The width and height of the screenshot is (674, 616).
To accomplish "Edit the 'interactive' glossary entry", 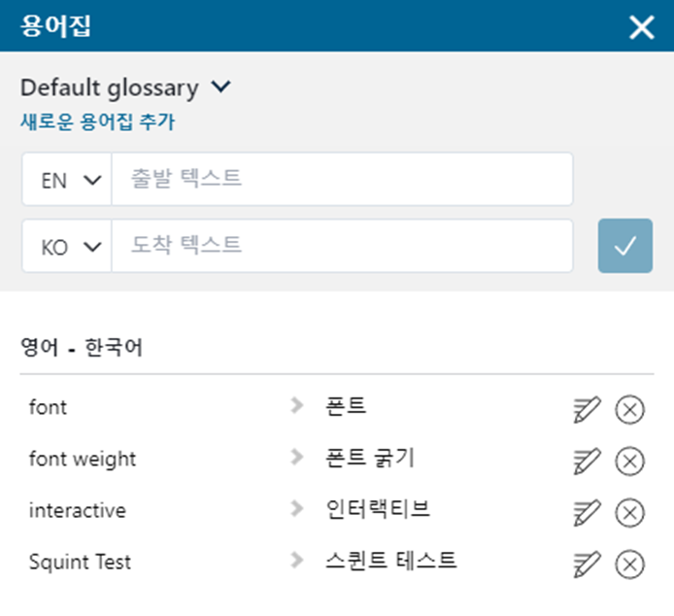I will click(588, 512).
